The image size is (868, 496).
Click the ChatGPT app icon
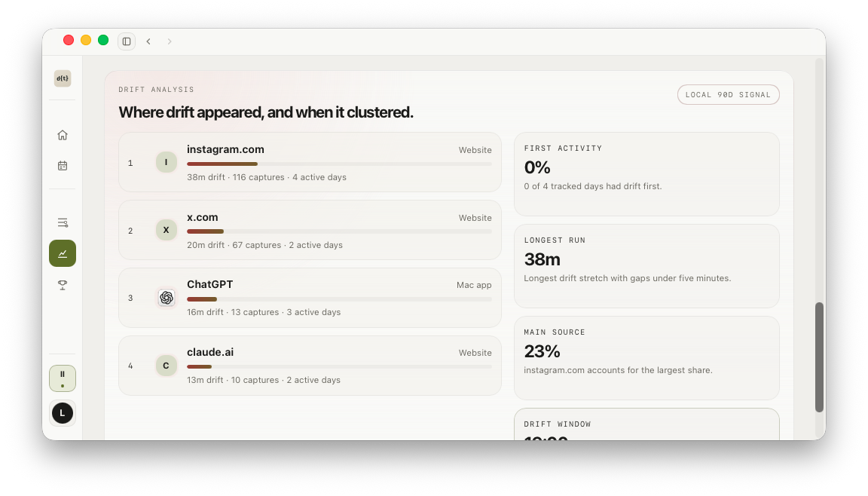(166, 298)
